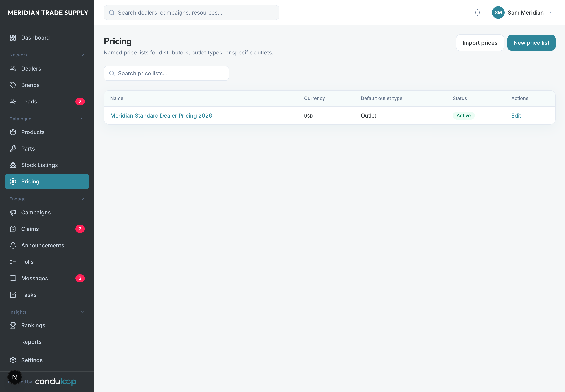Open the Products box icon
Viewport: 565px width, 392px height.
click(13, 132)
